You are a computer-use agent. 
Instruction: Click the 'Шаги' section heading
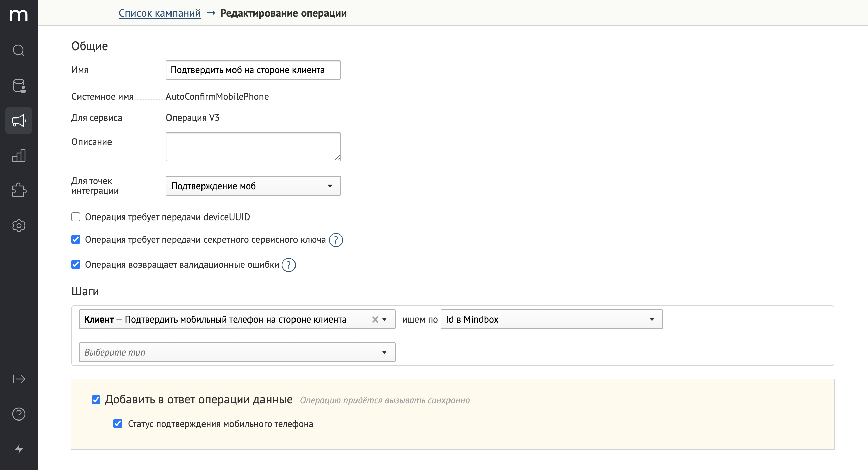click(85, 291)
